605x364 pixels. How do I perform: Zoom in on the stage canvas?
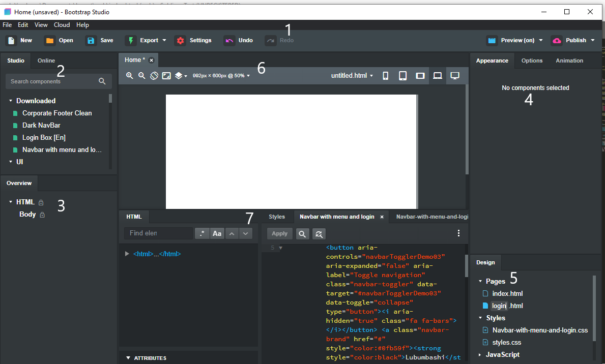coord(130,76)
